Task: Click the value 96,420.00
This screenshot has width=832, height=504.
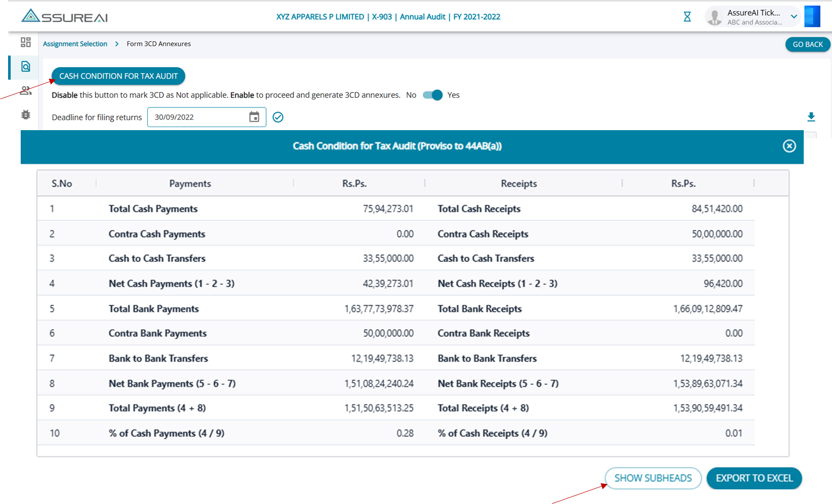Action: click(x=723, y=284)
